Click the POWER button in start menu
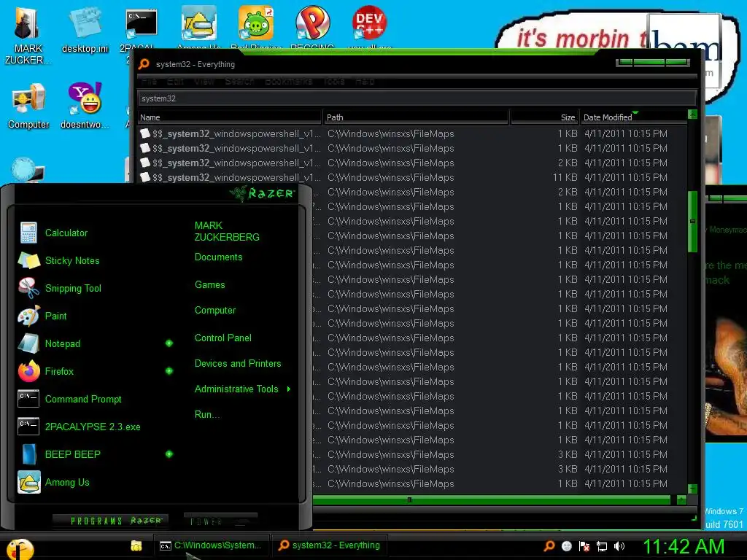 pyautogui.click(x=220, y=521)
